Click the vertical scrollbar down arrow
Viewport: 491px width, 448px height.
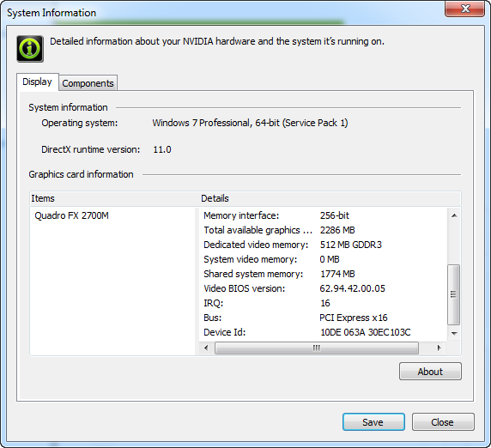point(454,333)
